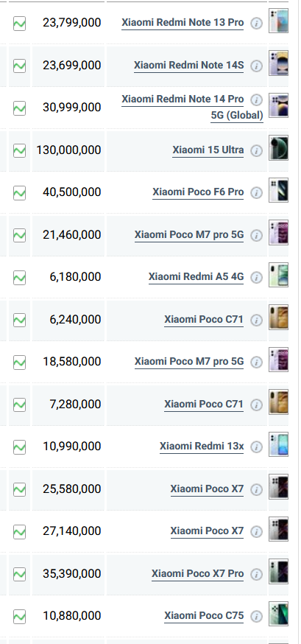The height and width of the screenshot is (644, 301).
Task: Open price chart for Xiaomi Redmi Note 13 Pro
Action: click(x=19, y=24)
